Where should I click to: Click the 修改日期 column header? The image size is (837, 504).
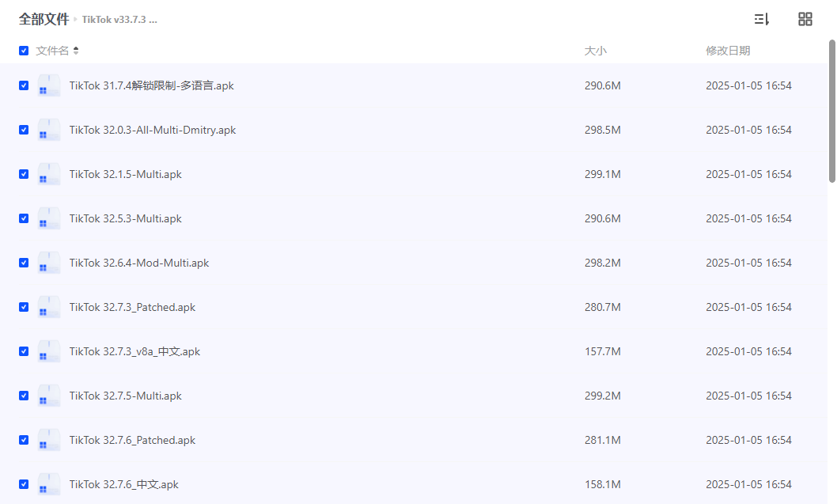click(x=728, y=51)
